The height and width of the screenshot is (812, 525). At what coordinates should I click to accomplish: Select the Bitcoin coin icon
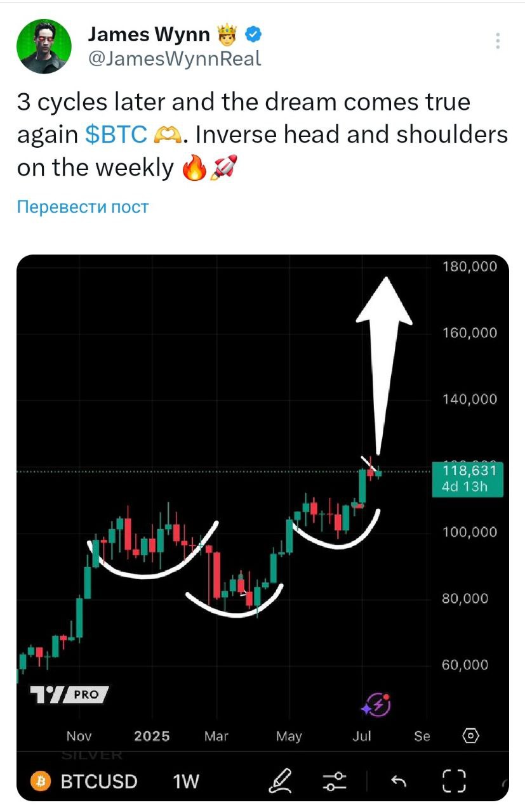point(41,782)
